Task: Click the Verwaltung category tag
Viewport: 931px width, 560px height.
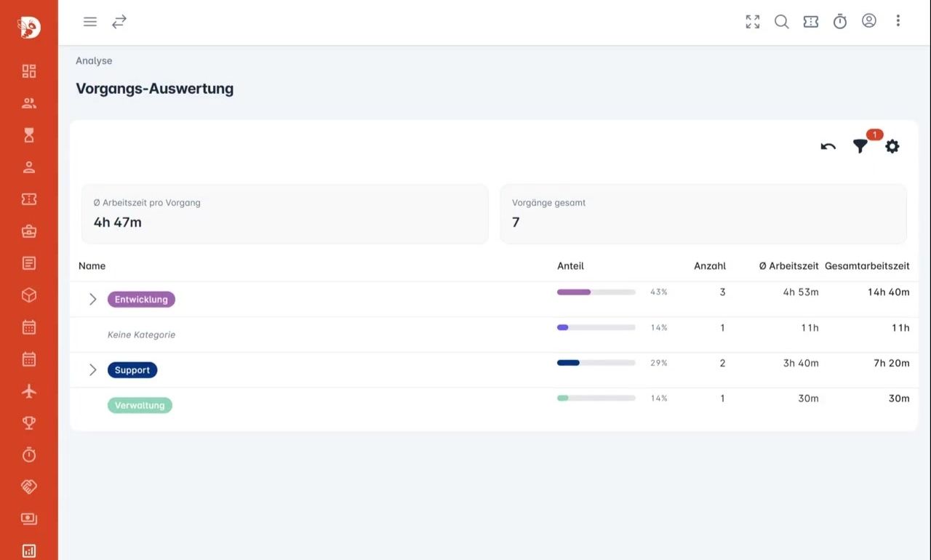Action: tap(140, 405)
